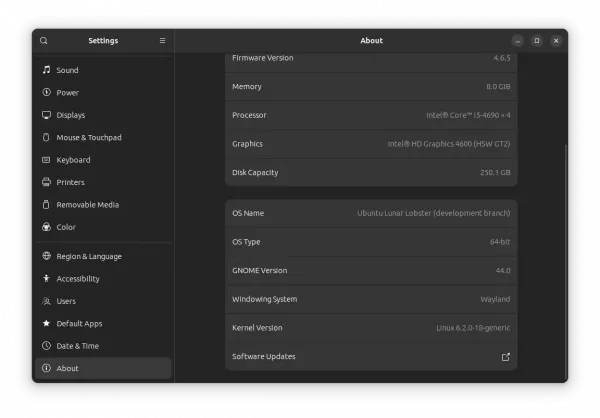Select the About panel entry
600x418 pixels.
click(x=103, y=368)
